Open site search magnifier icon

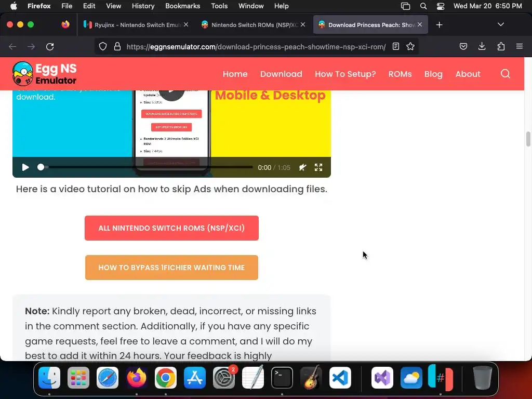pos(506,74)
